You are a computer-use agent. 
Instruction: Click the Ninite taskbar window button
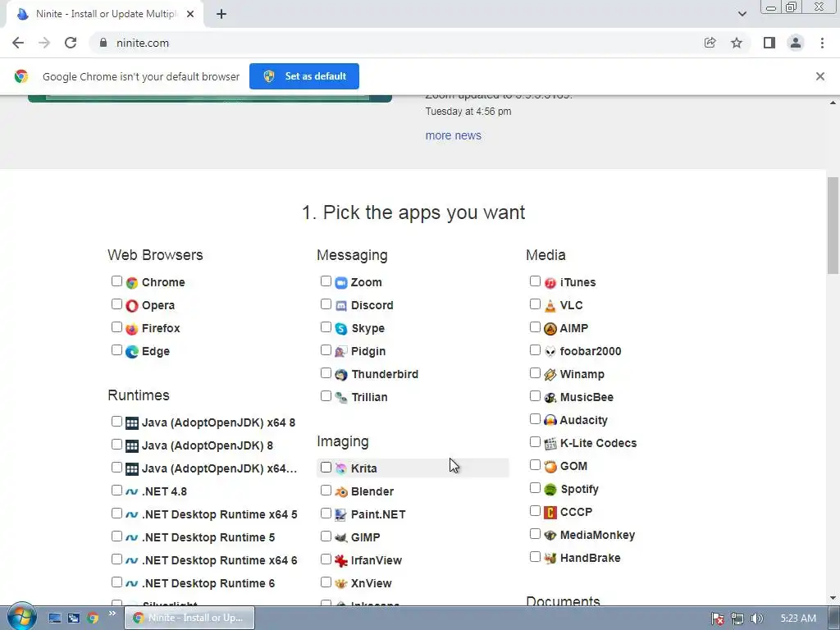(x=189, y=618)
